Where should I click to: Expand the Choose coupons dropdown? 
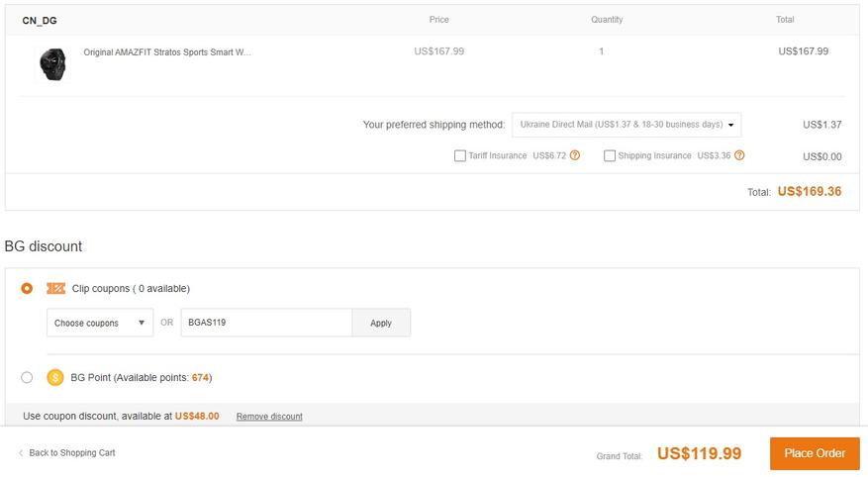pyautogui.click(x=100, y=323)
